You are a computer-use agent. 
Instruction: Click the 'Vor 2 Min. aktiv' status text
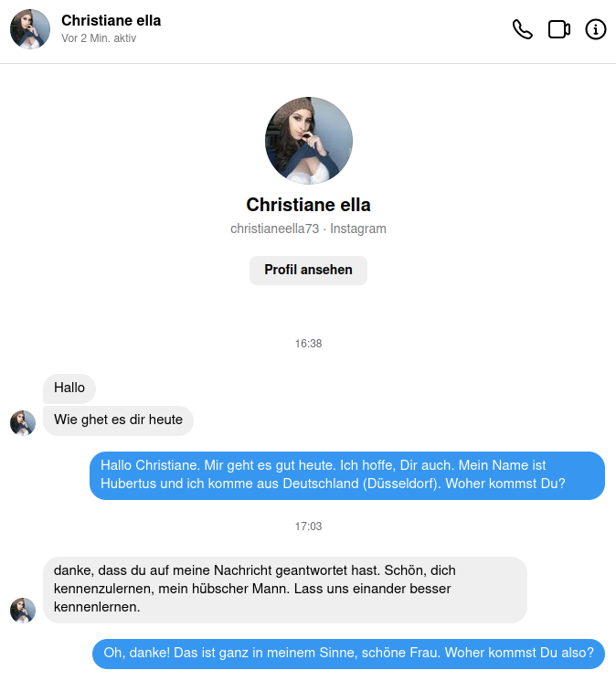click(99, 38)
